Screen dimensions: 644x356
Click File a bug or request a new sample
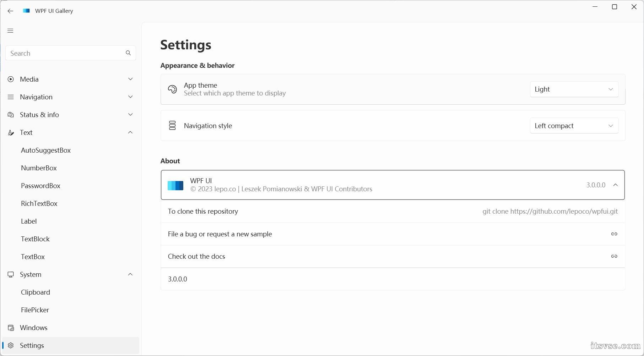pos(393,234)
